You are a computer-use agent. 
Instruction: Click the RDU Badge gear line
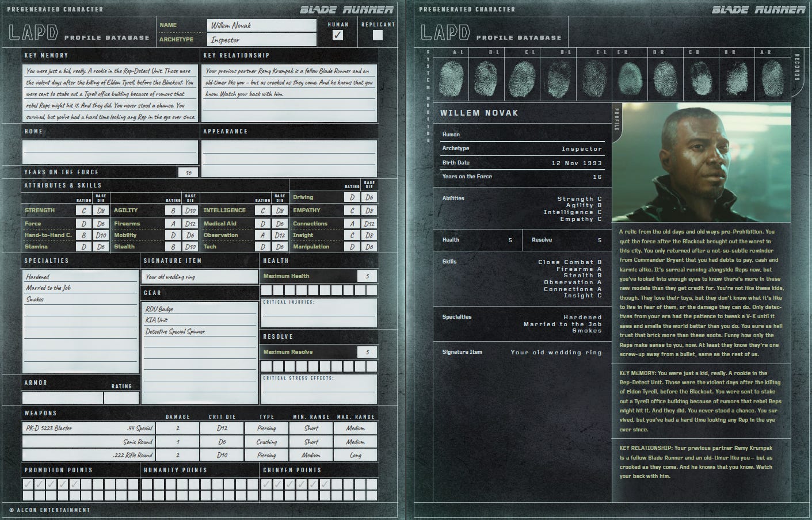[200, 309]
